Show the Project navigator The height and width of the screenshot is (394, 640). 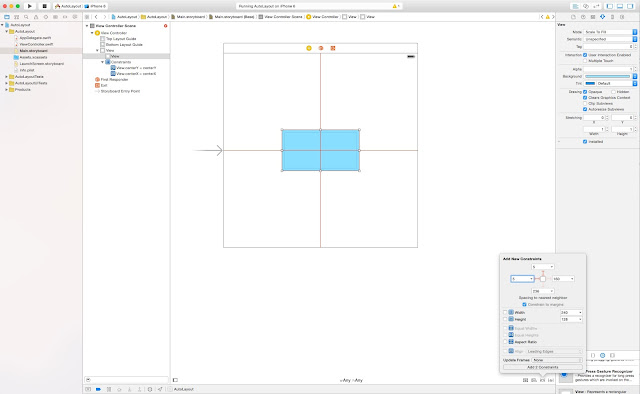pyautogui.click(x=7, y=17)
